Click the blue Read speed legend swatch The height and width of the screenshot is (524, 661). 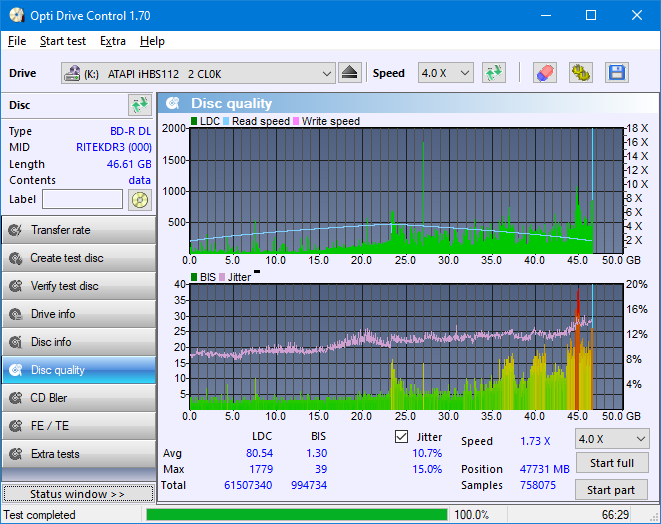(x=226, y=121)
